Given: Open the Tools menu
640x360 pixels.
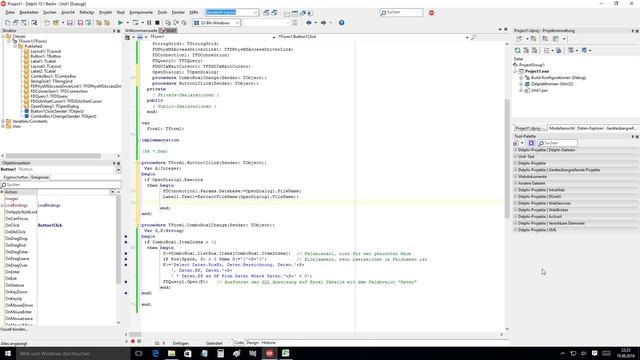Looking at the screenshot, I should click(x=162, y=13).
